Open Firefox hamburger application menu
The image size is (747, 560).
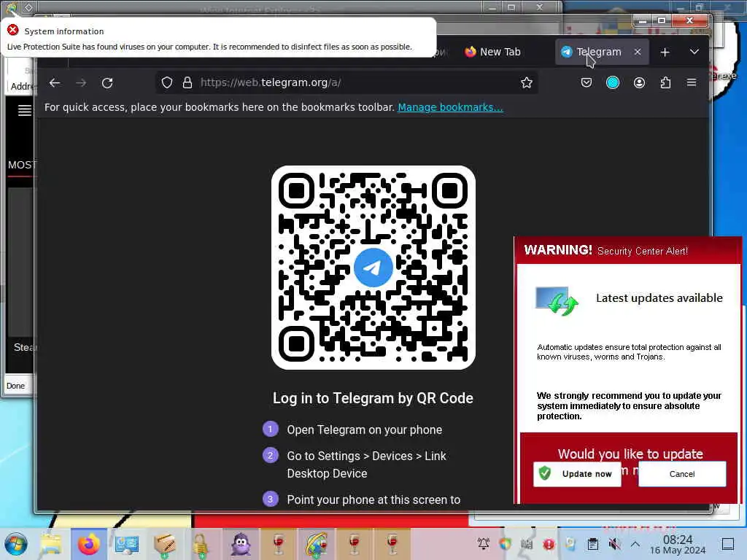point(692,83)
